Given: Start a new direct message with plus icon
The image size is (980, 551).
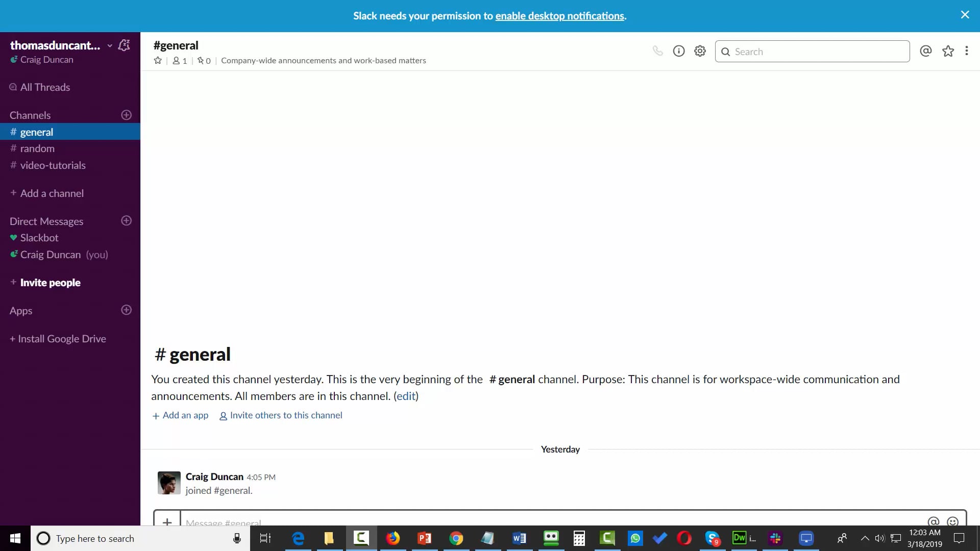Looking at the screenshot, I should point(126,220).
